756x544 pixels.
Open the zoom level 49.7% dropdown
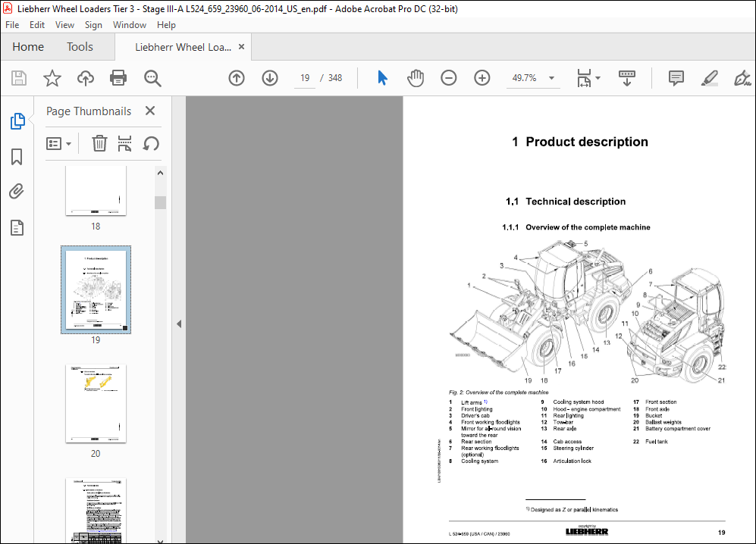[551, 78]
